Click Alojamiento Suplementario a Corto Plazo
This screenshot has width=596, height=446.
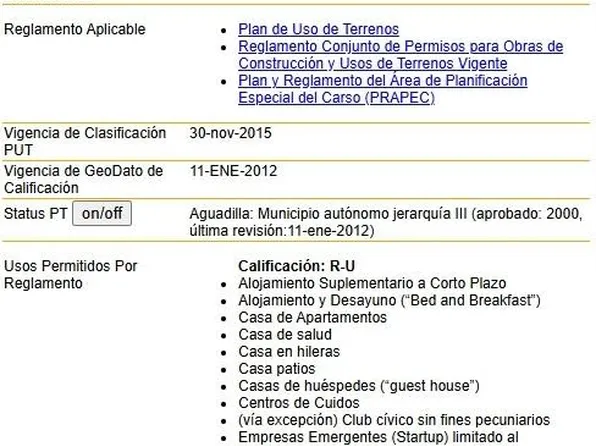tap(372, 283)
